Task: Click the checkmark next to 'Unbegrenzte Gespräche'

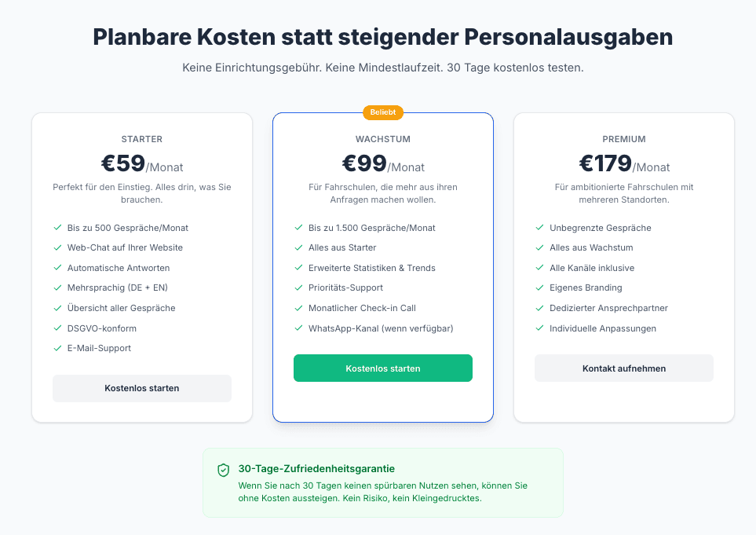Action: (x=539, y=227)
